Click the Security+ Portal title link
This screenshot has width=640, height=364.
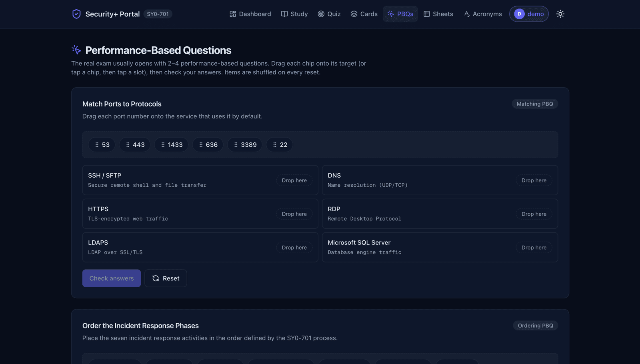tap(112, 14)
